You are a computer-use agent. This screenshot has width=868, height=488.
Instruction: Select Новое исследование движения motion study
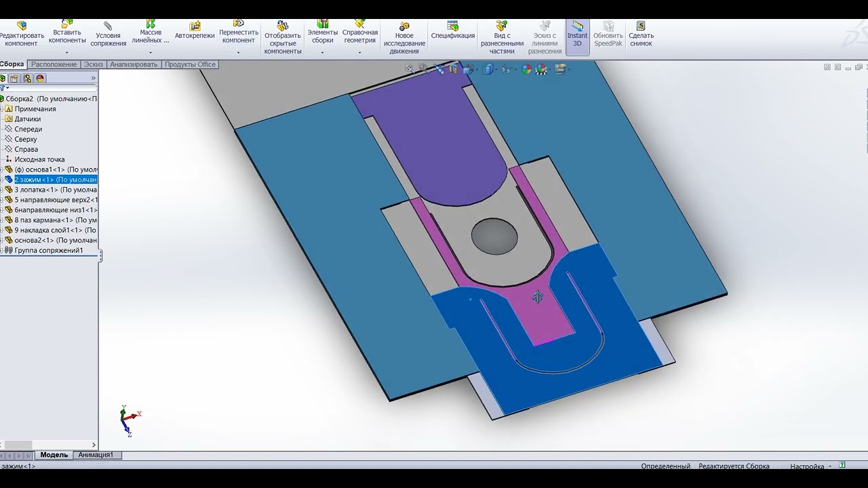pos(404,38)
